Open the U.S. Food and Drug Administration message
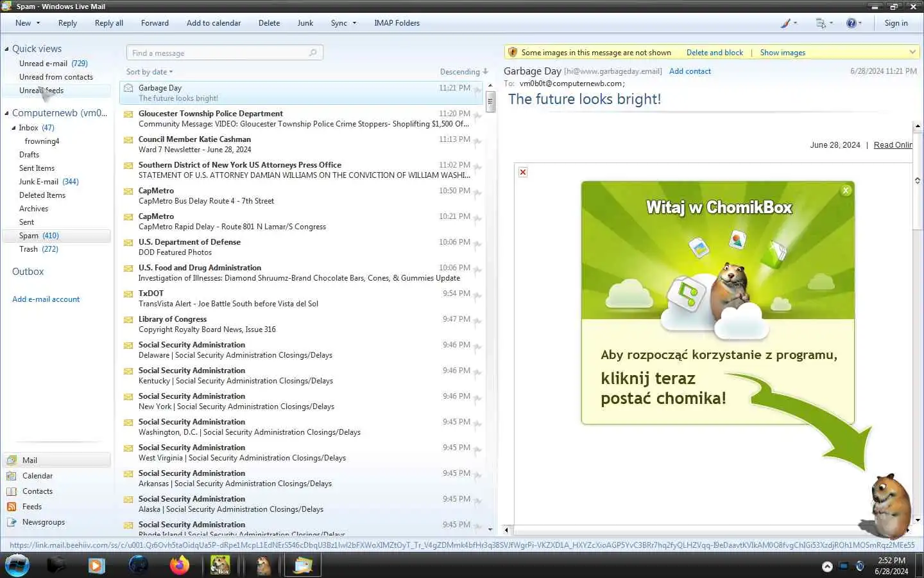 pos(302,273)
